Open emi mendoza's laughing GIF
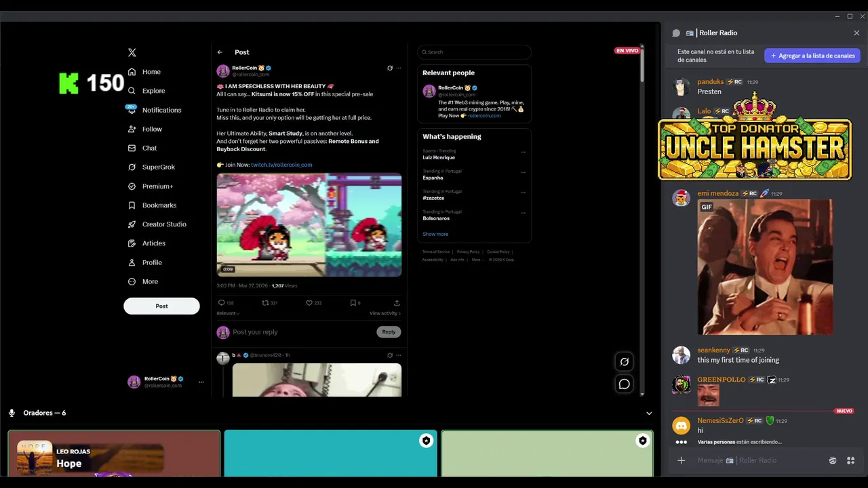The image size is (868, 488). click(765, 267)
